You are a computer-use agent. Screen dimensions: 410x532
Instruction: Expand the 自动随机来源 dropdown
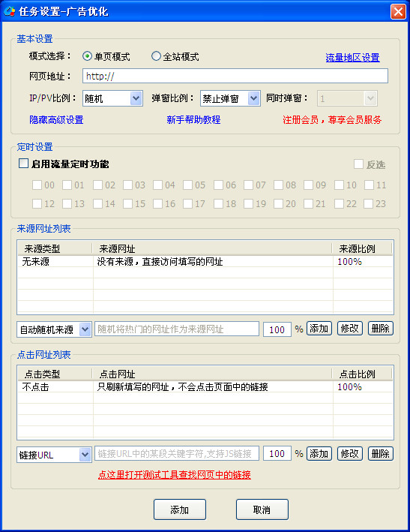point(85,329)
